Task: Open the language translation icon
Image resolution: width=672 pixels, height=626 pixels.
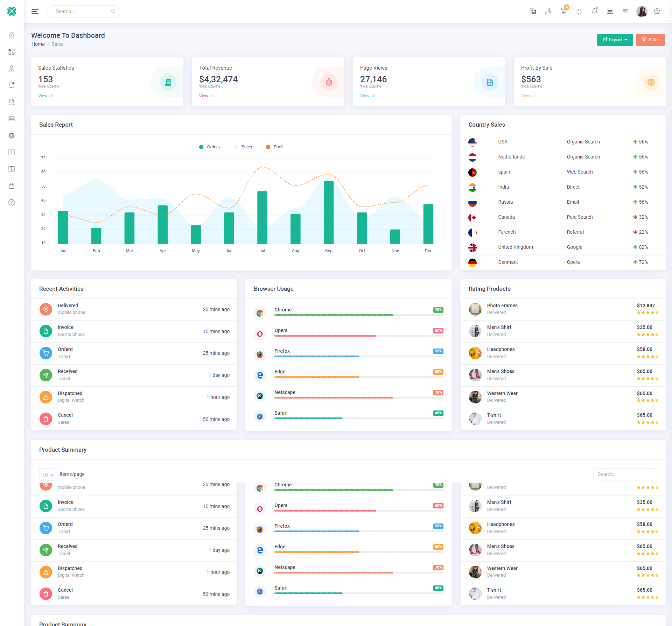Action: pos(533,12)
